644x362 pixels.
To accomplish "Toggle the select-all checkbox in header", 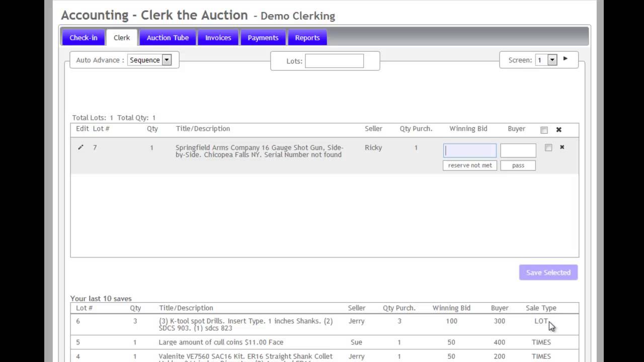I will coord(544,130).
